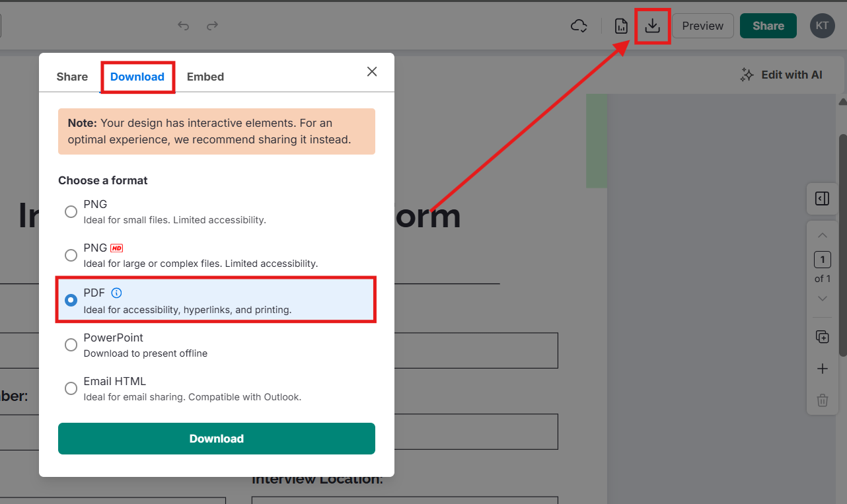Switch to the Share tab

(72, 77)
